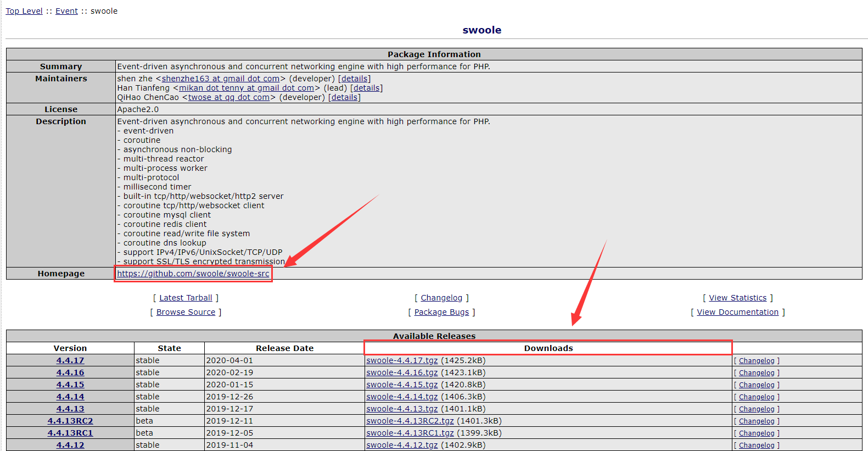Open Changelog for the 4.4.12 row

coord(757,446)
